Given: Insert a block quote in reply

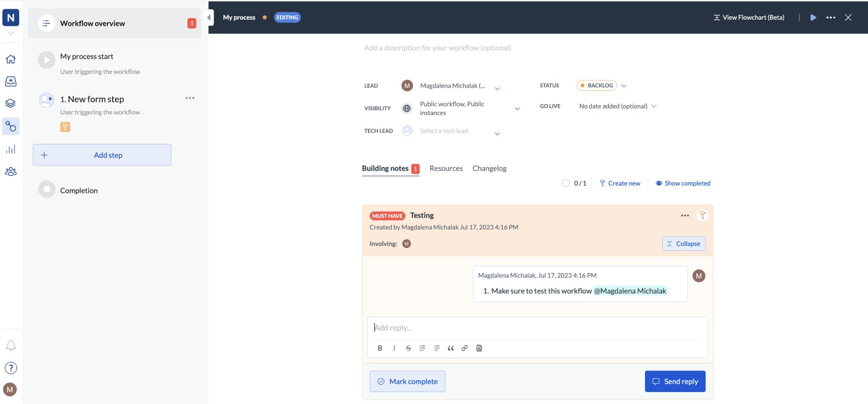Looking at the screenshot, I should [450, 348].
